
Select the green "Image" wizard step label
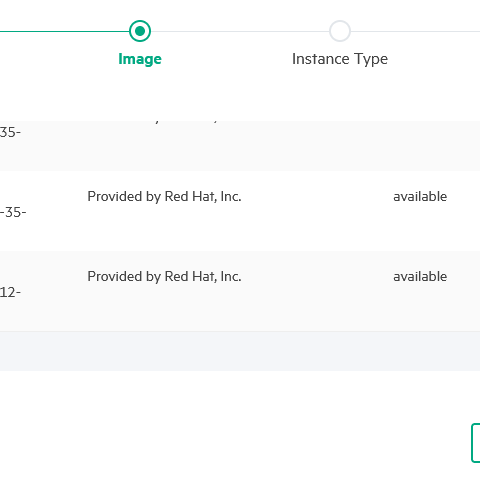coord(140,59)
